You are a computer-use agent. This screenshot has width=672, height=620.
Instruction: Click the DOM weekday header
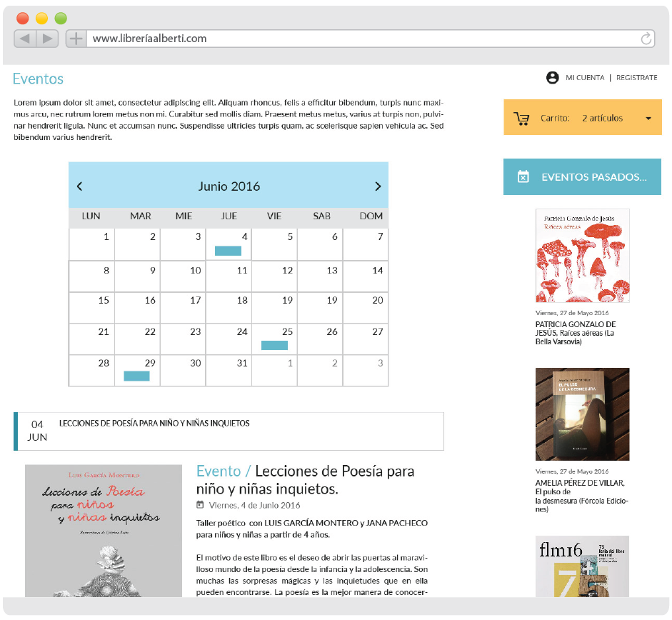[371, 216]
